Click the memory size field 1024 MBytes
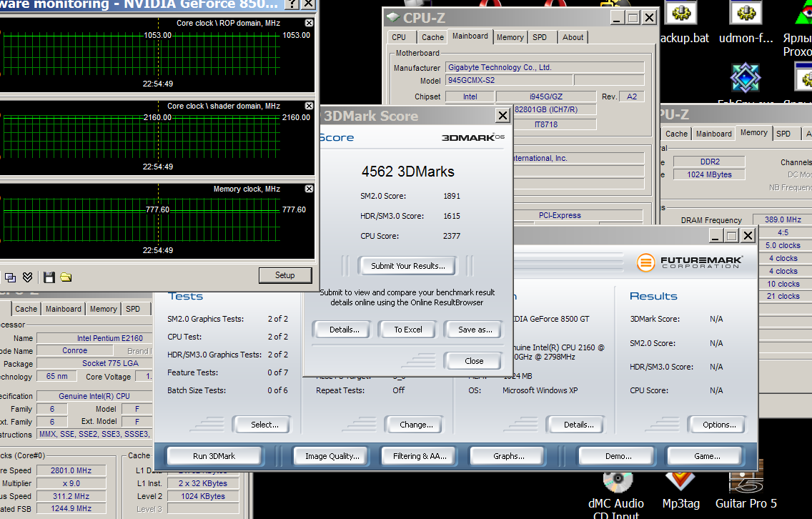 point(709,174)
